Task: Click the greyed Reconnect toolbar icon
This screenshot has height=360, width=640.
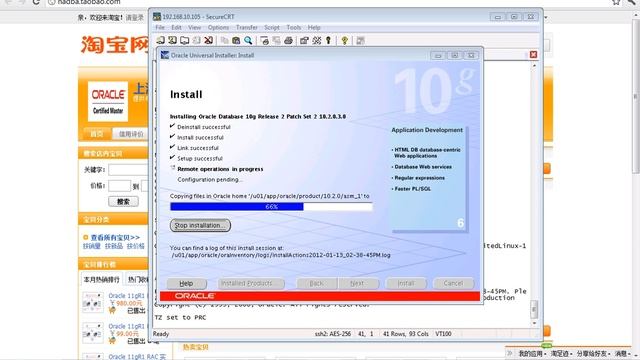Action: [196, 40]
